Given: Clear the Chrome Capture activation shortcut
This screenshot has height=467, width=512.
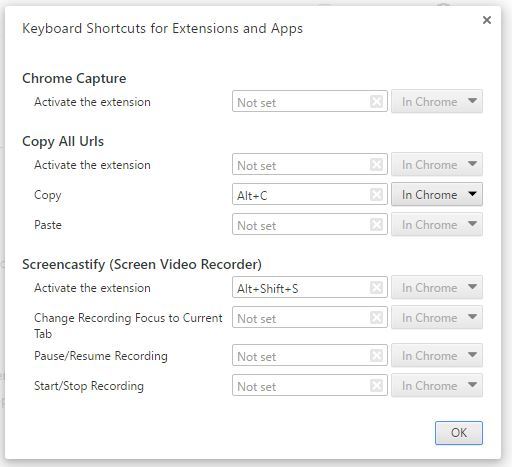Looking at the screenshot, I should point(376,101).
